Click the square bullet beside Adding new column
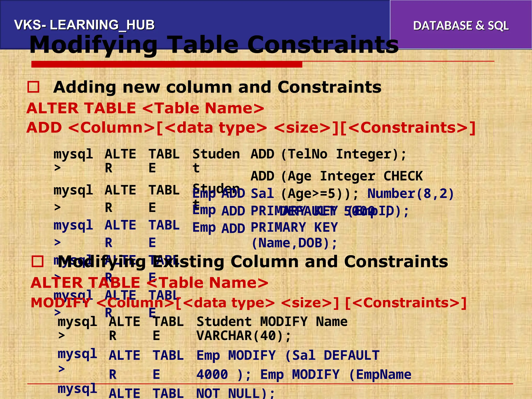Image resolution: width=532 pixels, height=399 pixels. click(x=33, y=87)
